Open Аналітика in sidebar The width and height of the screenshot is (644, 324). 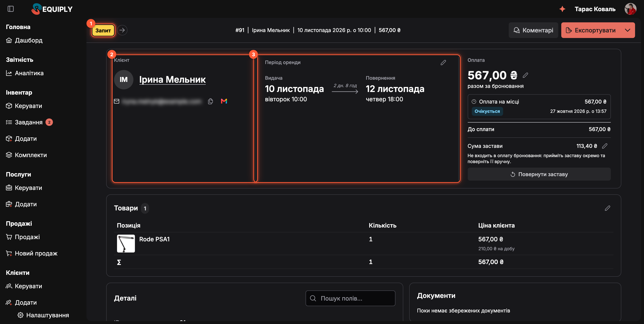pos(25,73)
